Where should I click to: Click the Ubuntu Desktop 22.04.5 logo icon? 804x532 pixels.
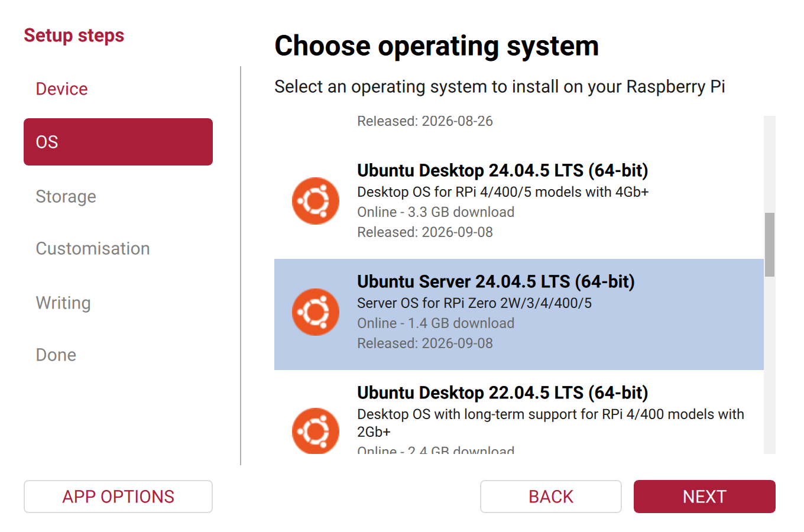tap(316, 431)
